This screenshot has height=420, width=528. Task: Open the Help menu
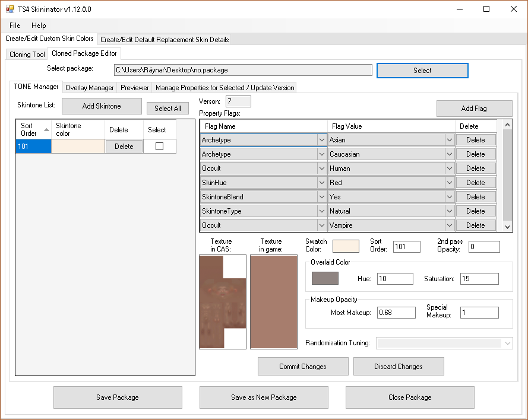click(39, 26)
